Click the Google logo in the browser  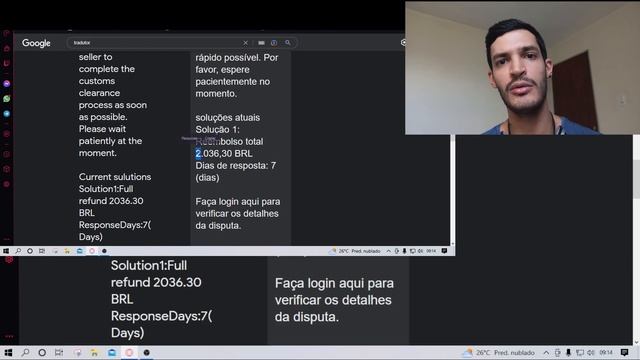[36, 43]
